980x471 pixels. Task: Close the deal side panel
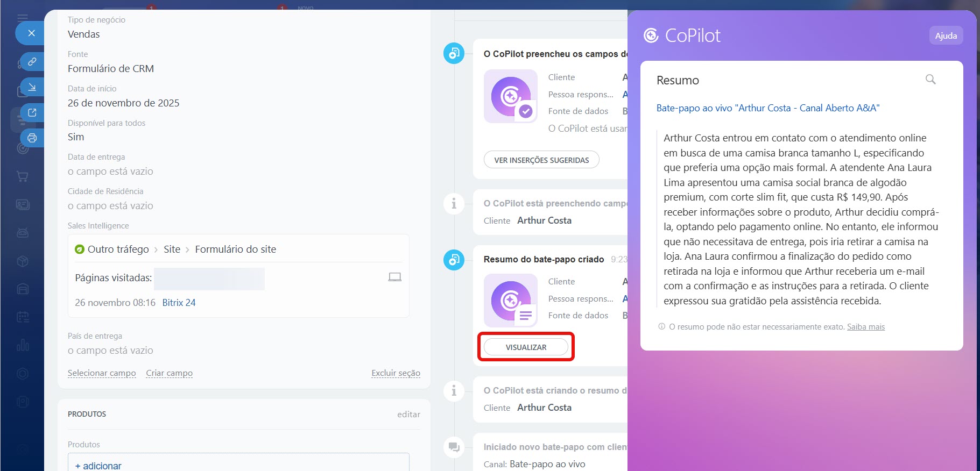point(31,33)
